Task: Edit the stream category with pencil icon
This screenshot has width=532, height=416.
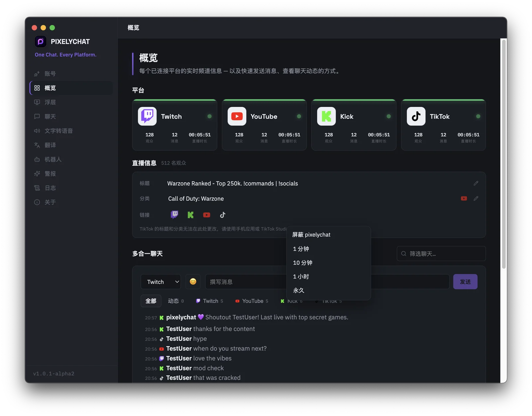Action: 476,199
